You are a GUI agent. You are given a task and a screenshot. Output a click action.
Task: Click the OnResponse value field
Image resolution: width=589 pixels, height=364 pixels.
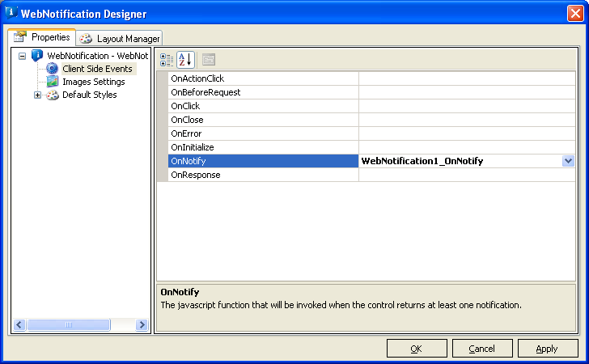(x=466, y=175)
